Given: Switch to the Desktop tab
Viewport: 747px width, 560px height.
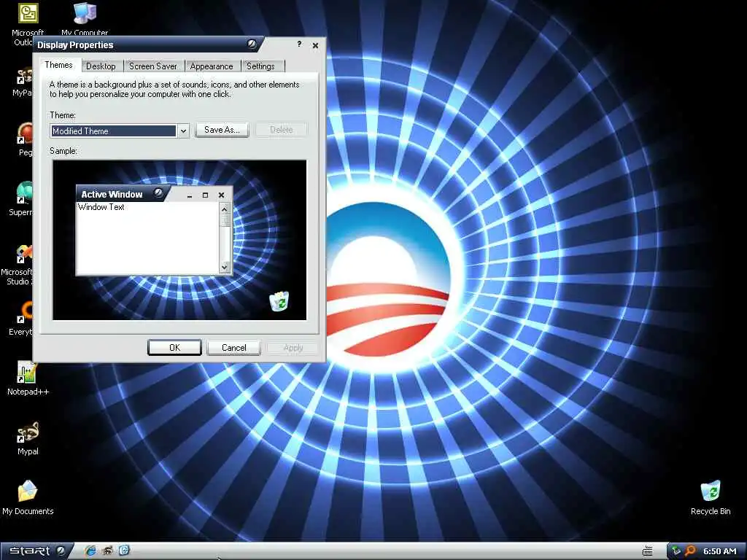Looking at the screenshot, I should [x=101, y=66].
